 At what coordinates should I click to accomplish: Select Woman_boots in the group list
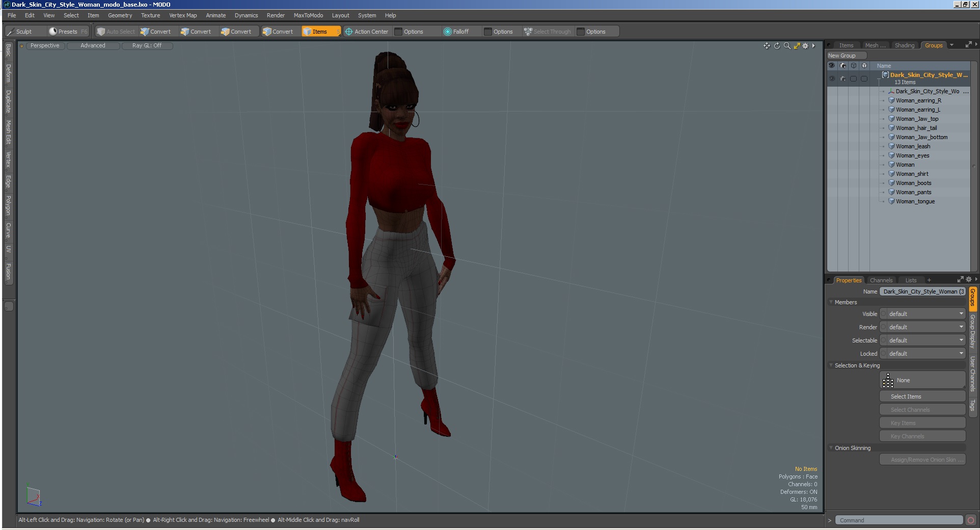pyautogui.click(x=913, y=183)
